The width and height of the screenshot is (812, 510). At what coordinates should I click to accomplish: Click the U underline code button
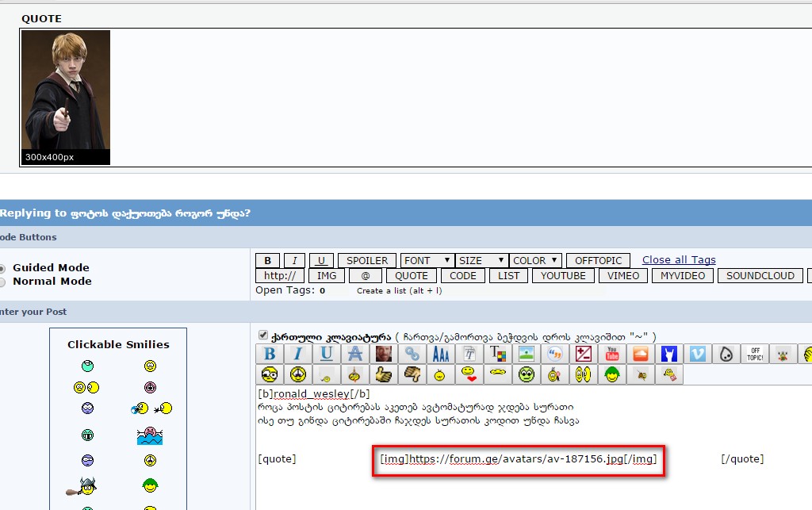322,260
